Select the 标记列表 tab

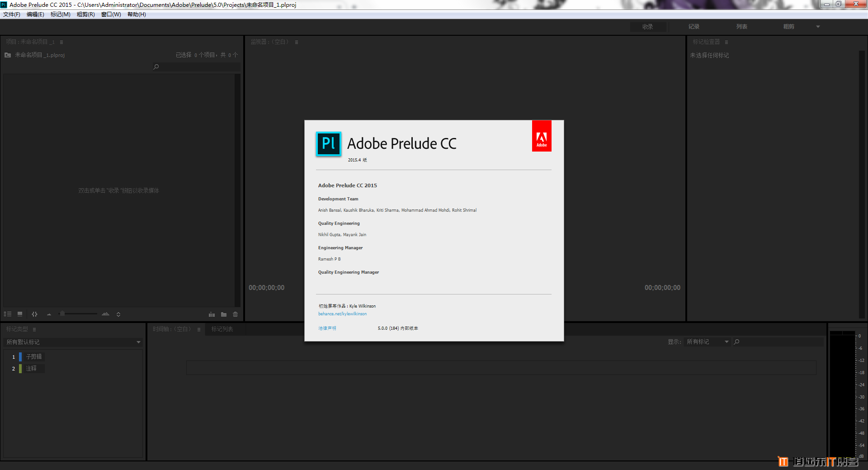point(222,329)
